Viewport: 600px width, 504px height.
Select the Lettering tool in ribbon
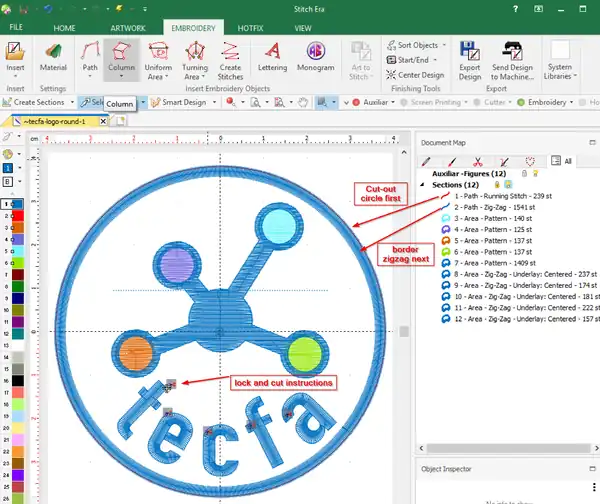pos(272,58)
